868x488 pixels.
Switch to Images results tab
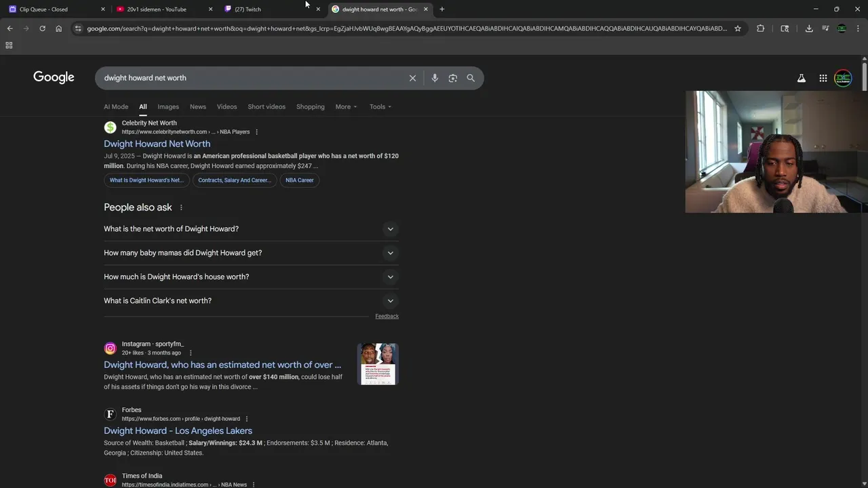tap(168, 106)
